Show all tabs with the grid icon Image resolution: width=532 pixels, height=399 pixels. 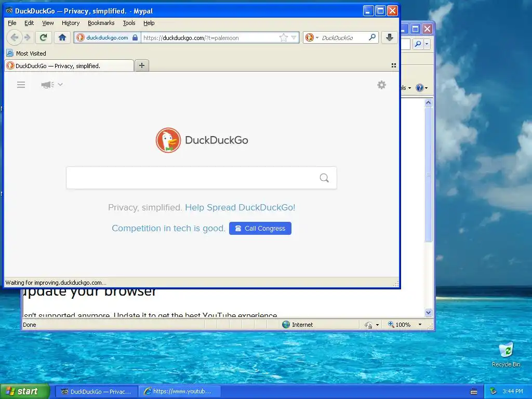(x=394, y=65)
